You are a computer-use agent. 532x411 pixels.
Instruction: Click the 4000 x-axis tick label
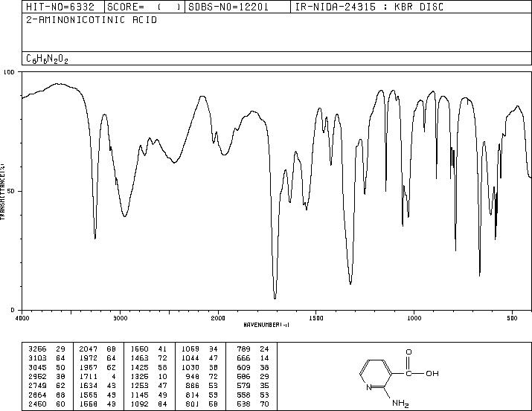point(22,318)
